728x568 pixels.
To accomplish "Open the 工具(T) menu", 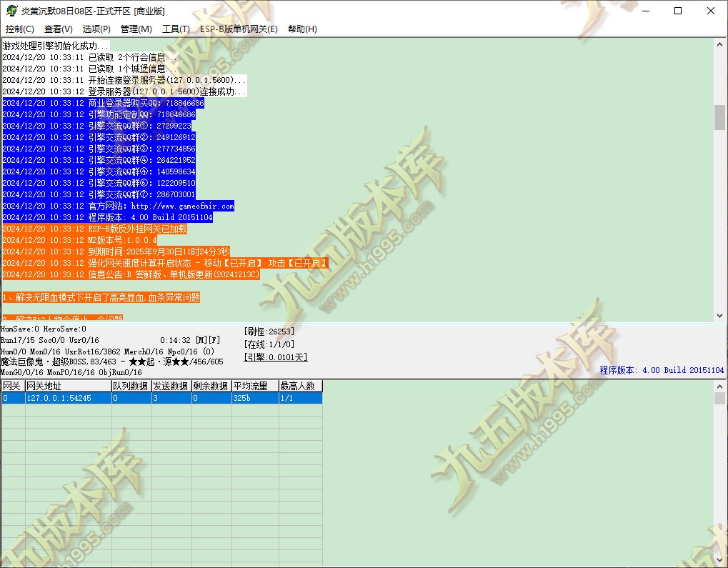I will click(x=176, y=29).
